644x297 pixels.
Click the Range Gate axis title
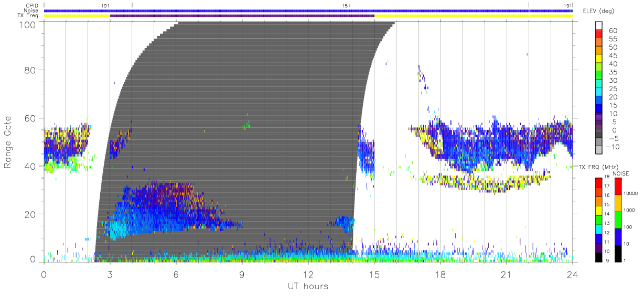click(x=9, y=141)
